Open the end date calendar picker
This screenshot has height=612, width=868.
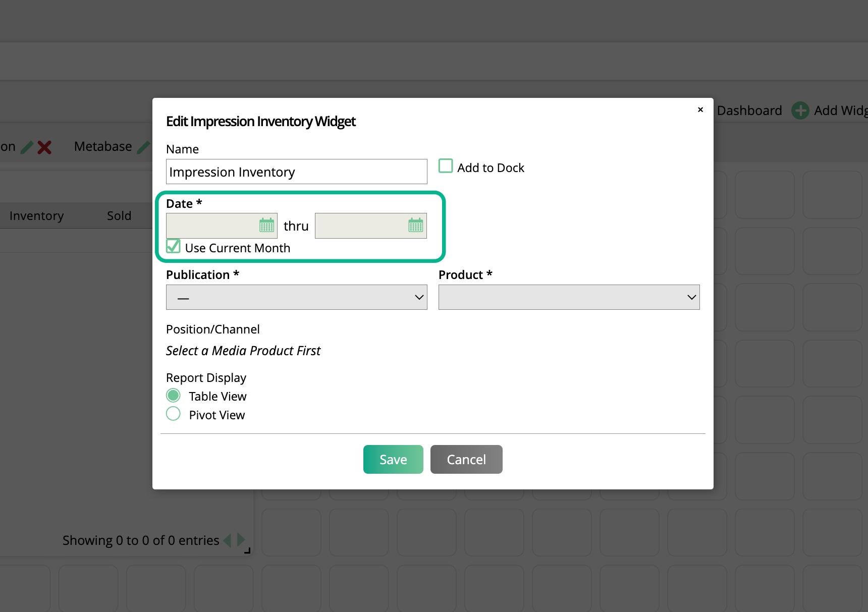415,225
